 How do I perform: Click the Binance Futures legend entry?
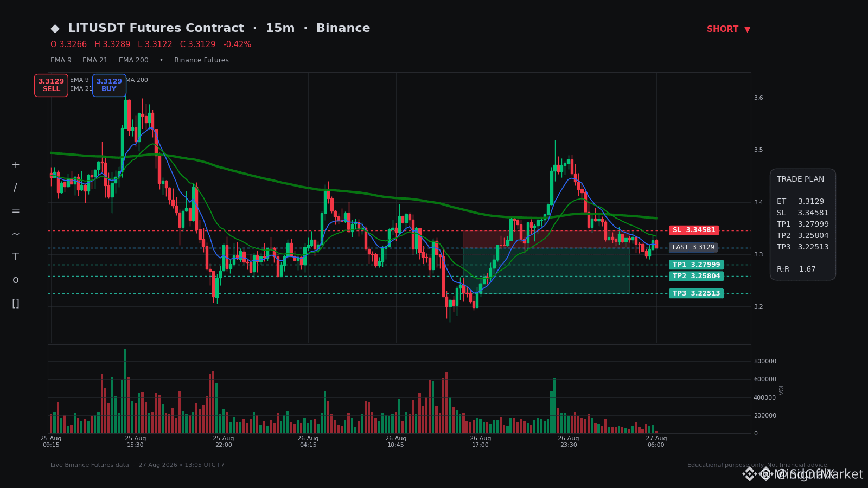click(201, 60)
